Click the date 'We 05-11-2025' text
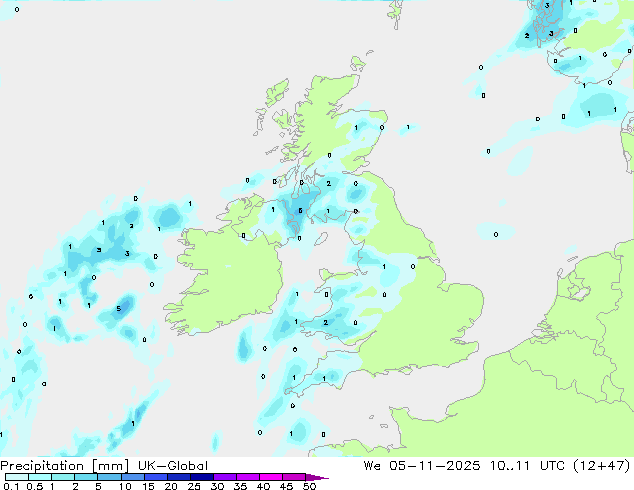The width and height of the screenshot is (634, 490). (422, 466)
